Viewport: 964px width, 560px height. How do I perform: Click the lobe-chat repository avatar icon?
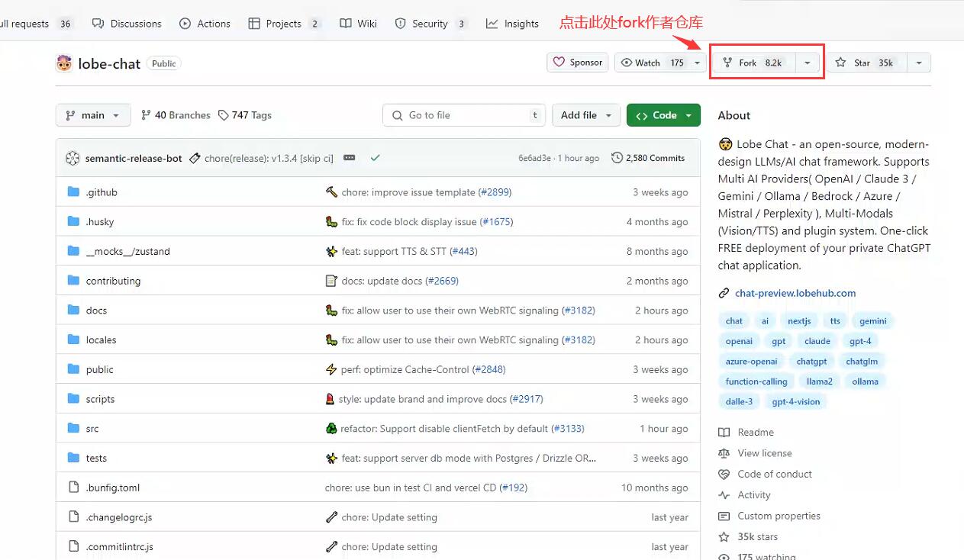pos(64,63)
